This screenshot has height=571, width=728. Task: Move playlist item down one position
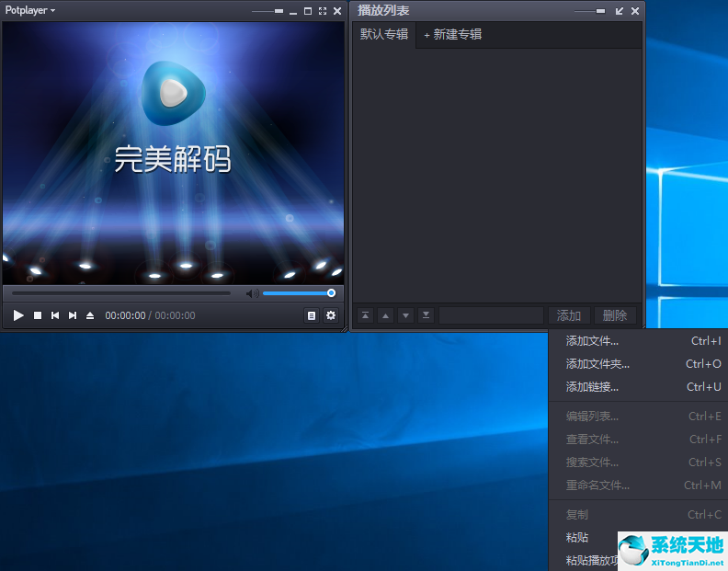[x=405, y=315]
